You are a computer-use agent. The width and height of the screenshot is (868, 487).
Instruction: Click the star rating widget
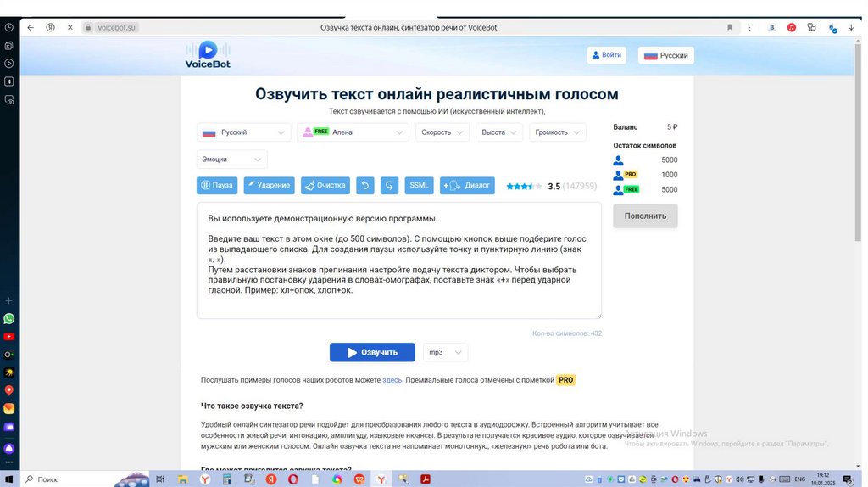(x=524, y=186)
